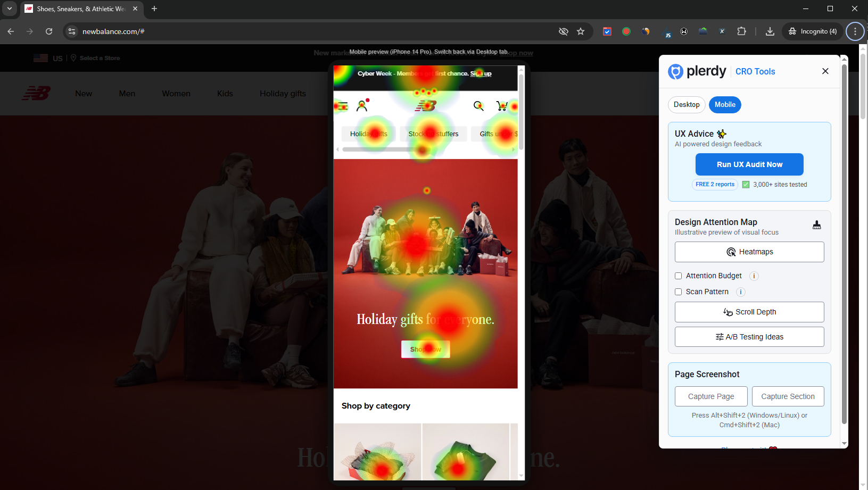Click the Plerdy logo in the panel
This screenshot has height=490, width=868.
click(697, 71)
